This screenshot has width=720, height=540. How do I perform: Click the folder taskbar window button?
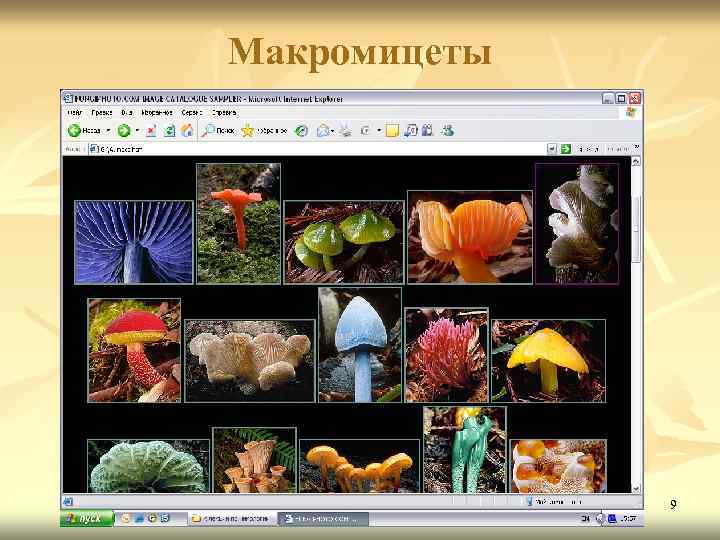click(x=232, y=519)
